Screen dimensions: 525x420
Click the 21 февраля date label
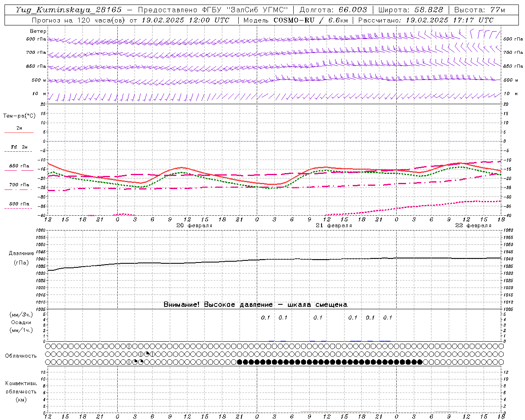334,226
